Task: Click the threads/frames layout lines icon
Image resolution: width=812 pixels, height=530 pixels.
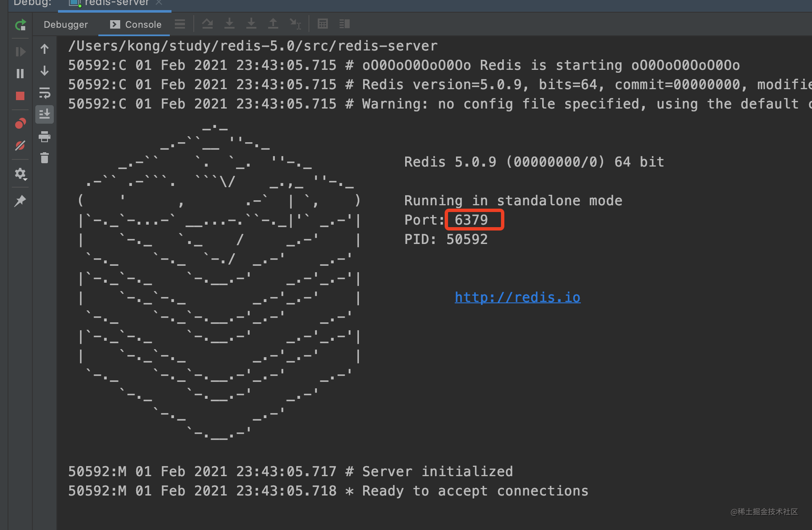Action: tap(180, 24)
